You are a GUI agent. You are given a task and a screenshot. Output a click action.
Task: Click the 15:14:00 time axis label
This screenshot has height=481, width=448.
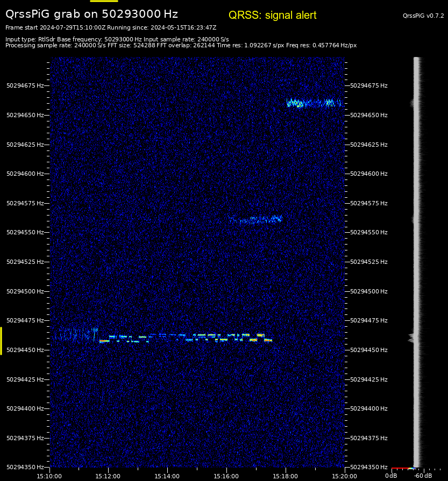[x=167, y=476]
